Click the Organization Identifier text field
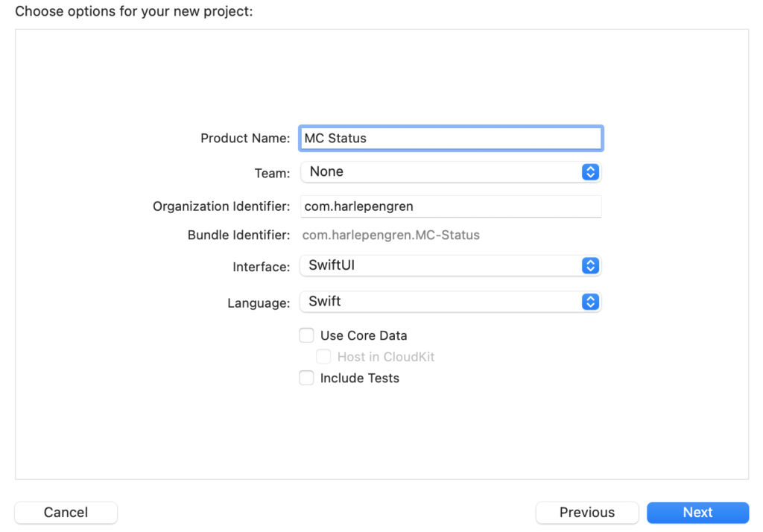 pyautogui.click(x=450, y=206)
